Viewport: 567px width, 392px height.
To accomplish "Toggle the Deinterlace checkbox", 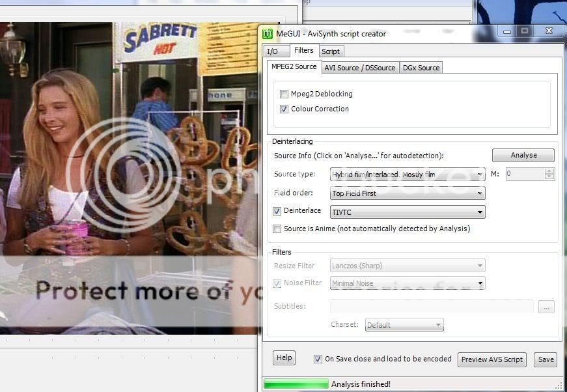I will click(x=277, y=211).
